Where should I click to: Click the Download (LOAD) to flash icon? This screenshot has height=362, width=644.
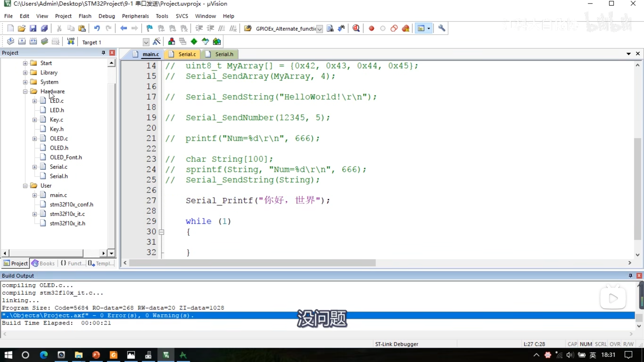click(71, 41)
